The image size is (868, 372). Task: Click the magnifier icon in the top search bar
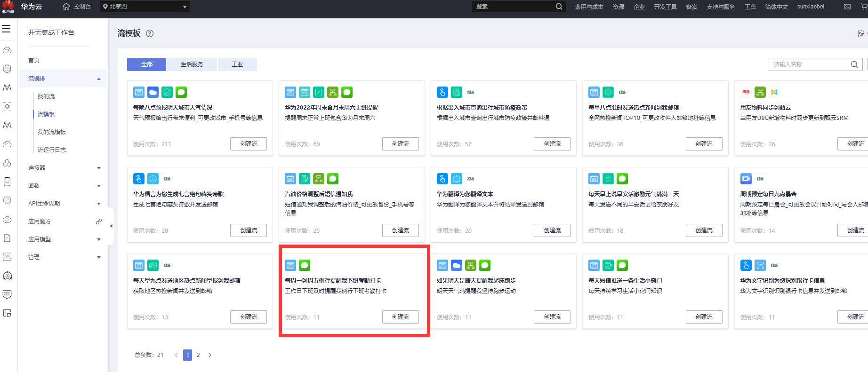(559, 7)
